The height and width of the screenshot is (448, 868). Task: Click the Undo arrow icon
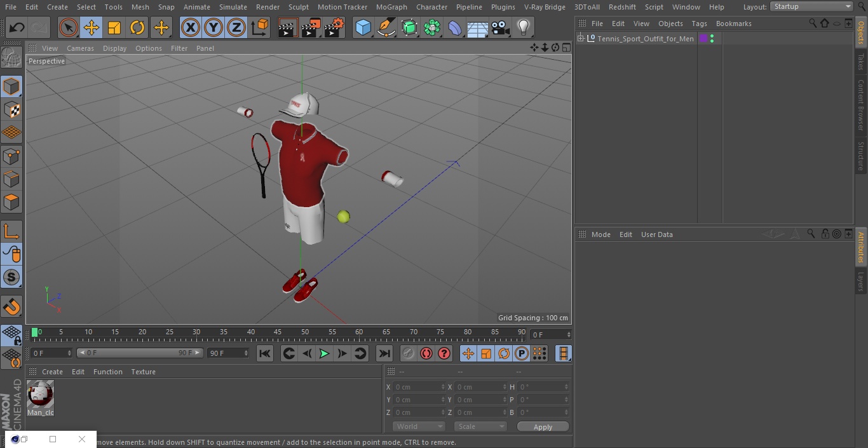click(x=17, y=27)
